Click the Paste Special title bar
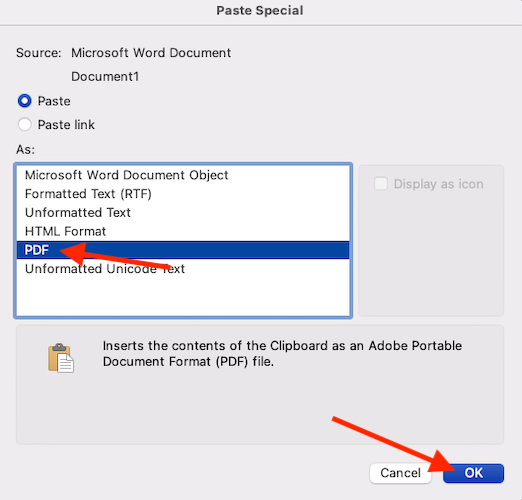Screen dimensions: 522x500 tap(260, 11)
